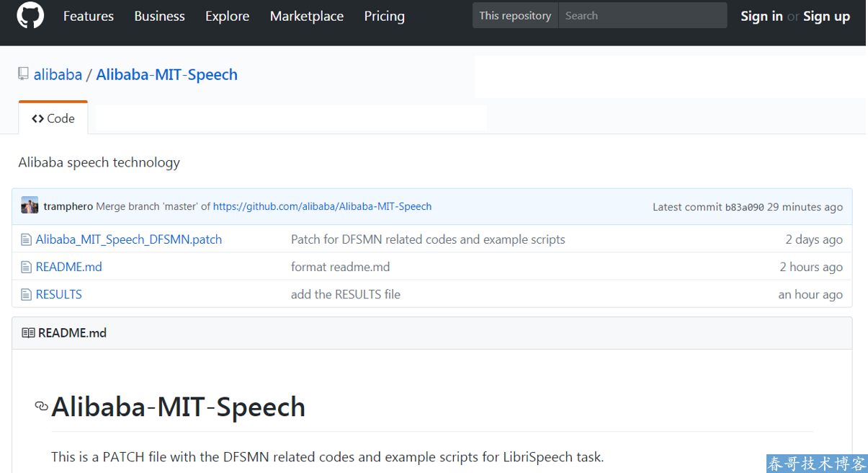Screen dimensions: 868x473
Task: Open commit message 'format readme.md'
Action: pos(340,267)
